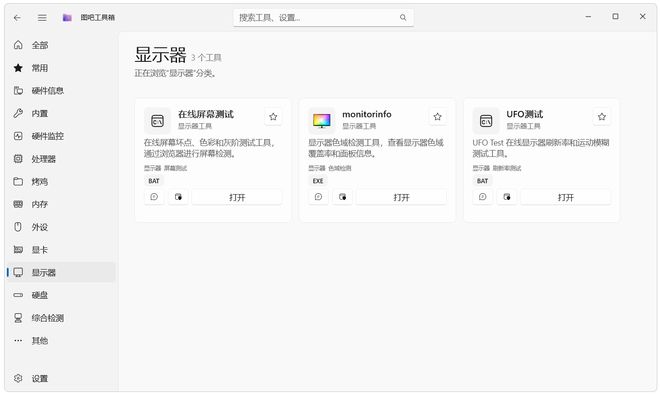Click the purple app logo icon
The image size is (660, 396).
pyautogui.click(x=67, y=18)
